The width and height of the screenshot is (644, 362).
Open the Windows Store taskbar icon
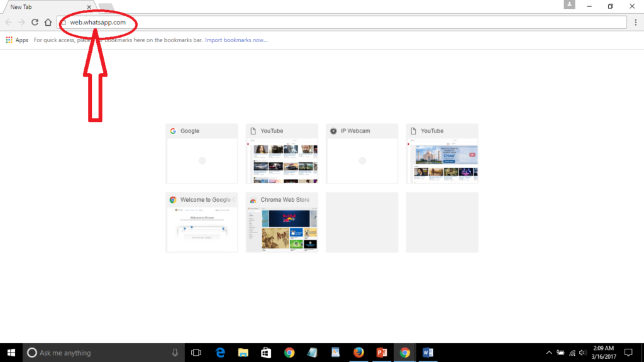(x=266, y=353)
